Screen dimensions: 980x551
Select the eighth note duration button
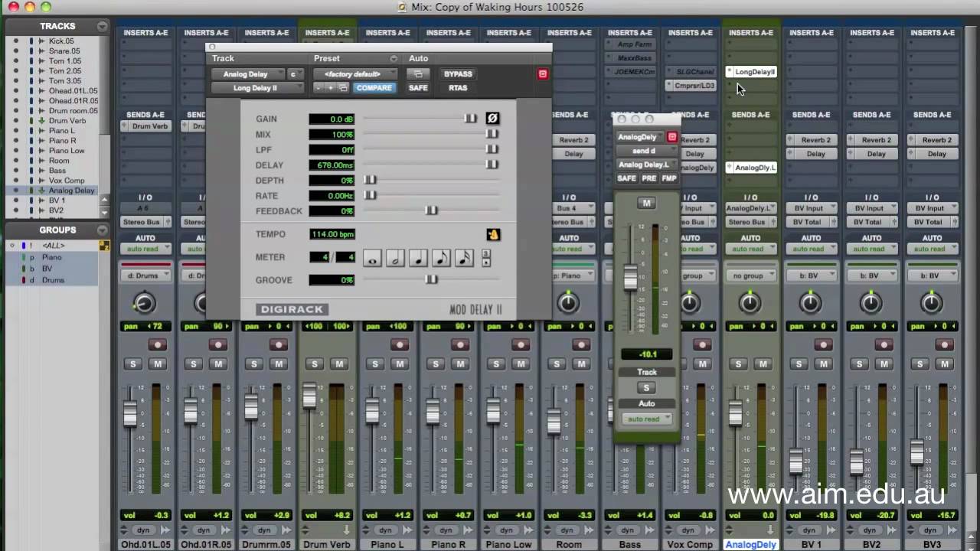pyautogui.click(x=441, y=258)
